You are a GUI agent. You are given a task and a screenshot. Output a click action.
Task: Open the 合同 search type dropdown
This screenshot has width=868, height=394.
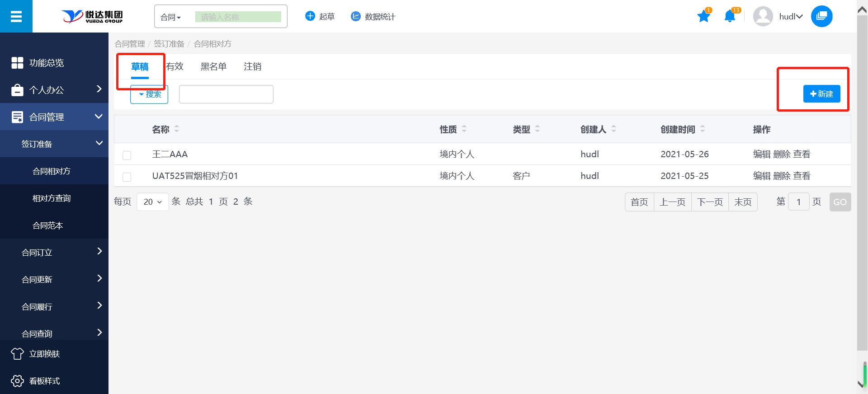pos(170,17)
